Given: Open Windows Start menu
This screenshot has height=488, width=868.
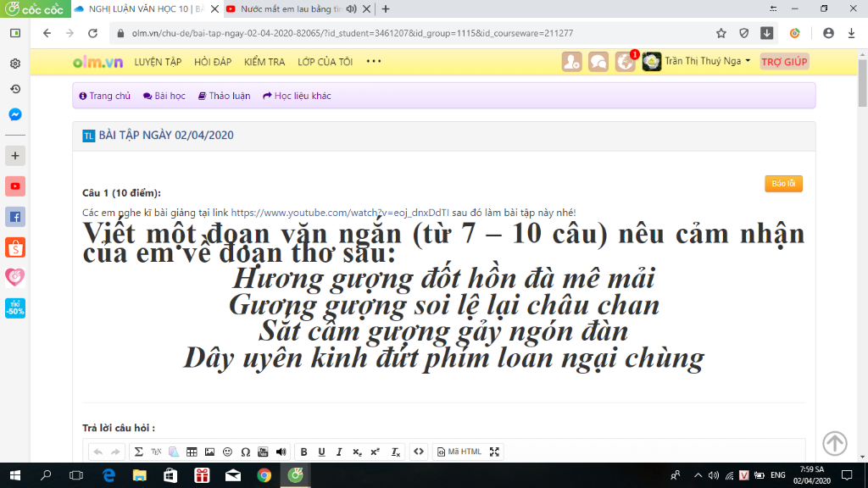Looking at the screenshot, I should (x=15, y=475).
